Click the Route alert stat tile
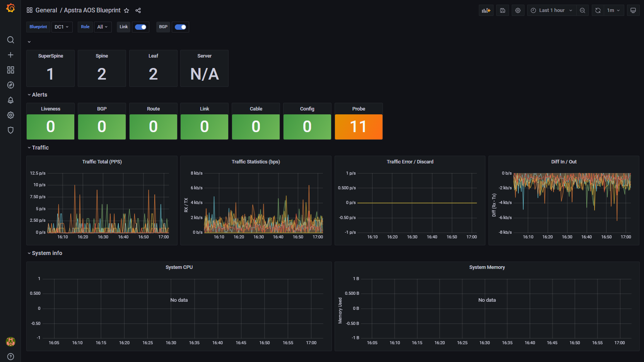The height and width of the screenshot is (362, 644). click(x=153, y=127)
